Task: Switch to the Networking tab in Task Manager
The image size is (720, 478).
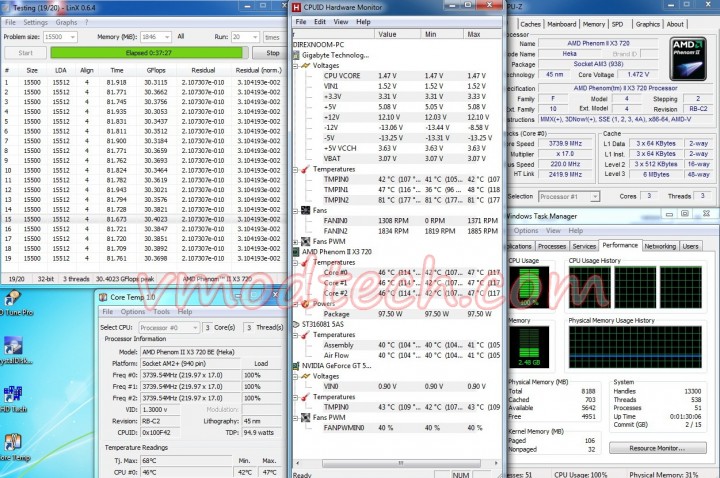Action: (660, 247)
